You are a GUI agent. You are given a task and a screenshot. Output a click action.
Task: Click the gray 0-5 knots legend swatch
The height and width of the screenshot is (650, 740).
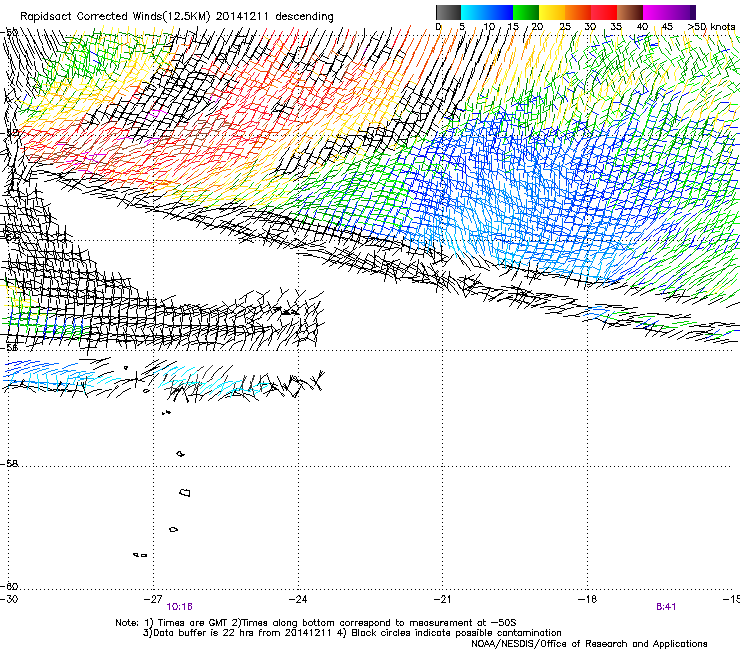(448, 12)
